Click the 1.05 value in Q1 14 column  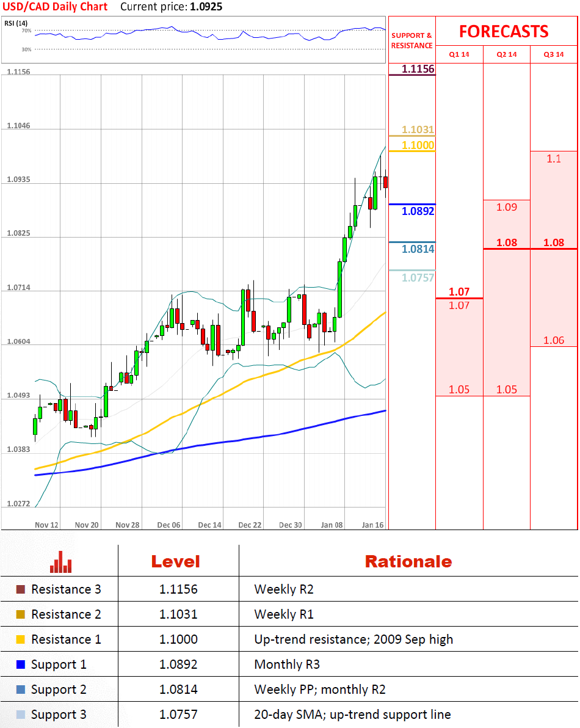click(x=459, y=390)
